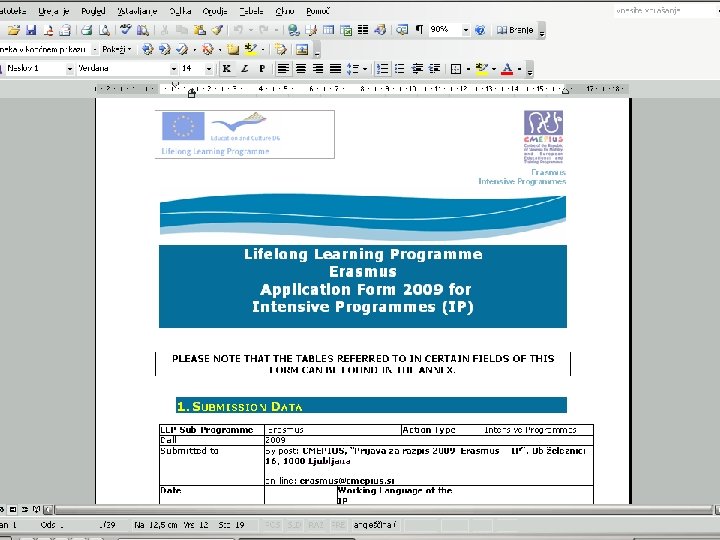This screenshot has height=540, width=720.
Task: Click the Paste clipboard icon
Action: (200, 30)
